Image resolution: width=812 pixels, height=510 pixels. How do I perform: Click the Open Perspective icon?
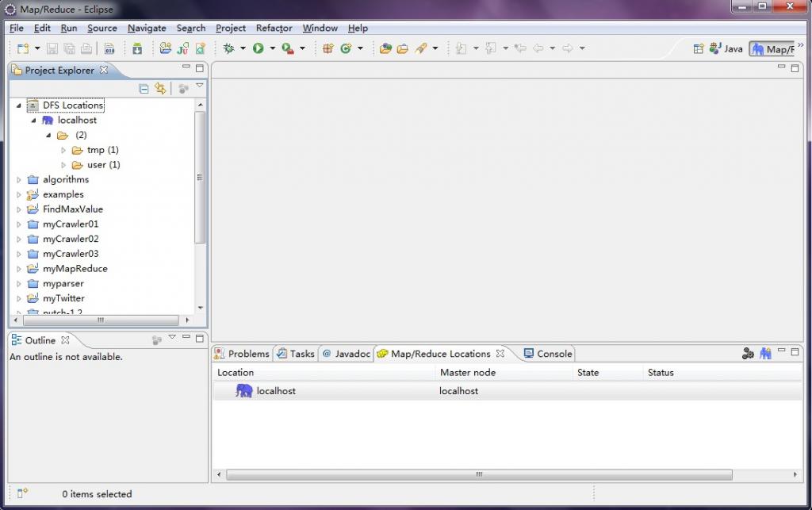pos(699,48)
